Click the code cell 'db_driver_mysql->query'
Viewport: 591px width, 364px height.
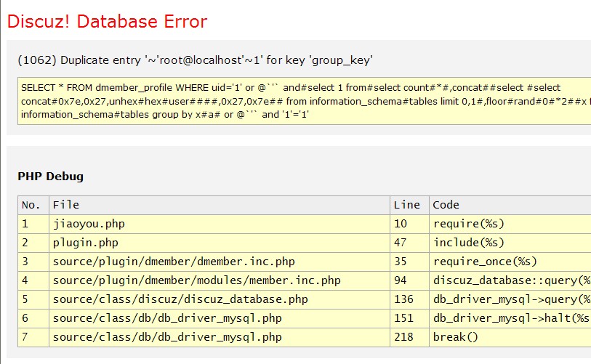[512, 299]
